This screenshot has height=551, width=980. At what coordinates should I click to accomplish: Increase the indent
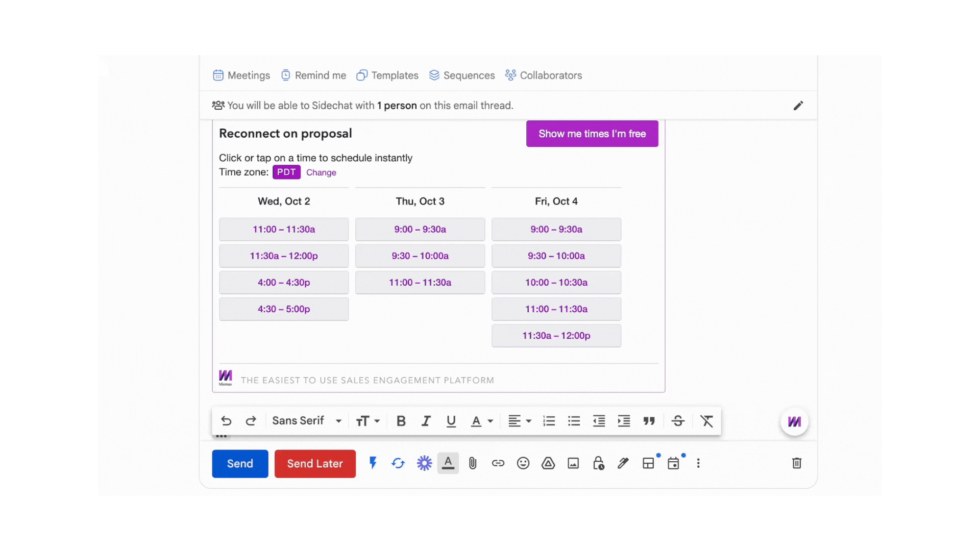(624, 421)
